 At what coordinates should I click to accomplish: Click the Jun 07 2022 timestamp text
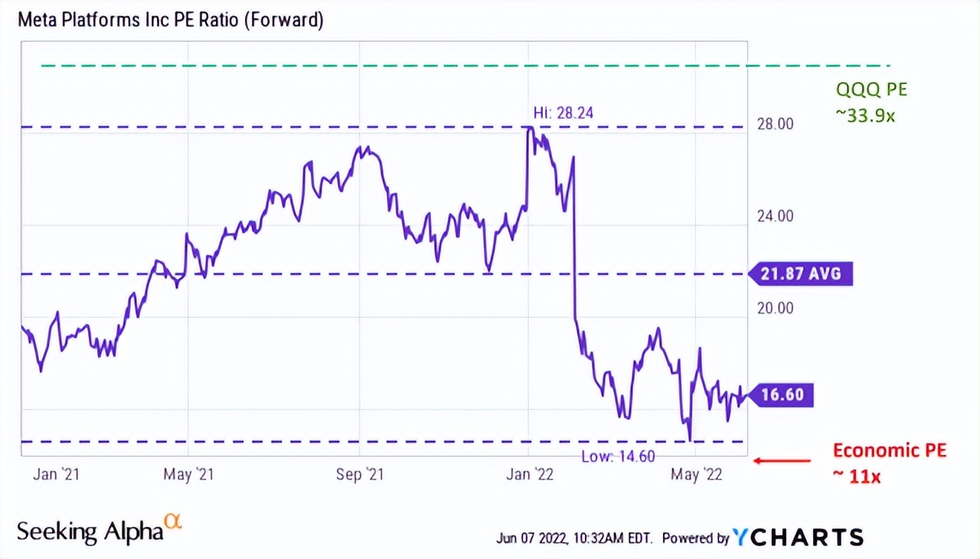(x=575, y=538)
